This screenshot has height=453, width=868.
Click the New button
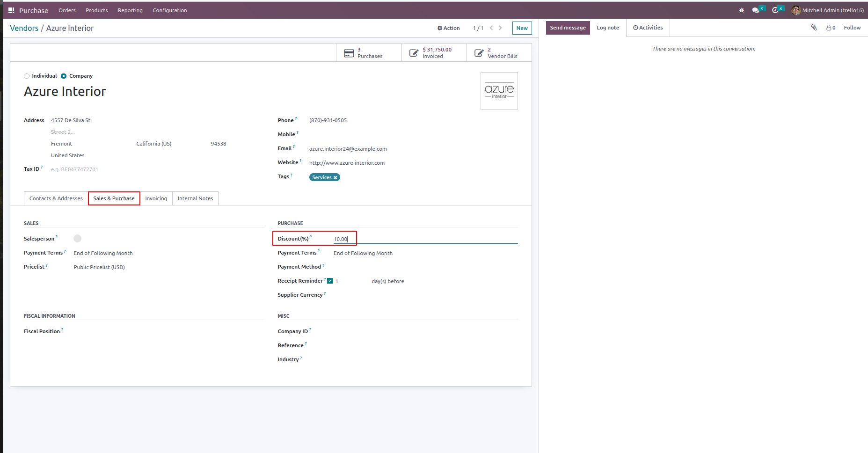pyautogui.click(x=522, y=28)
